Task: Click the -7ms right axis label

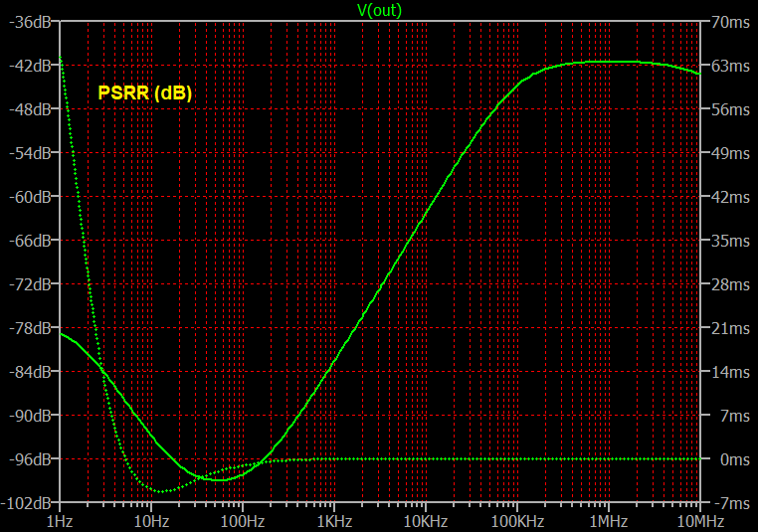Action: point(732,503)
